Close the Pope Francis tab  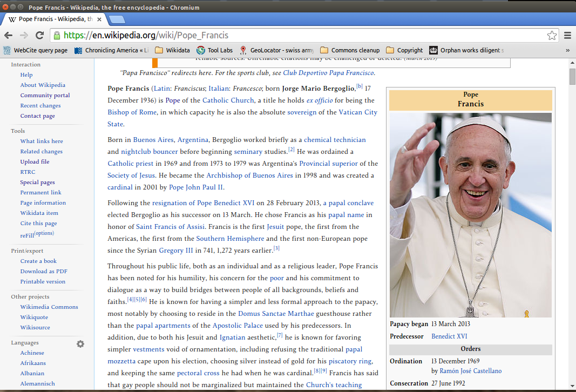click(99, 19)
